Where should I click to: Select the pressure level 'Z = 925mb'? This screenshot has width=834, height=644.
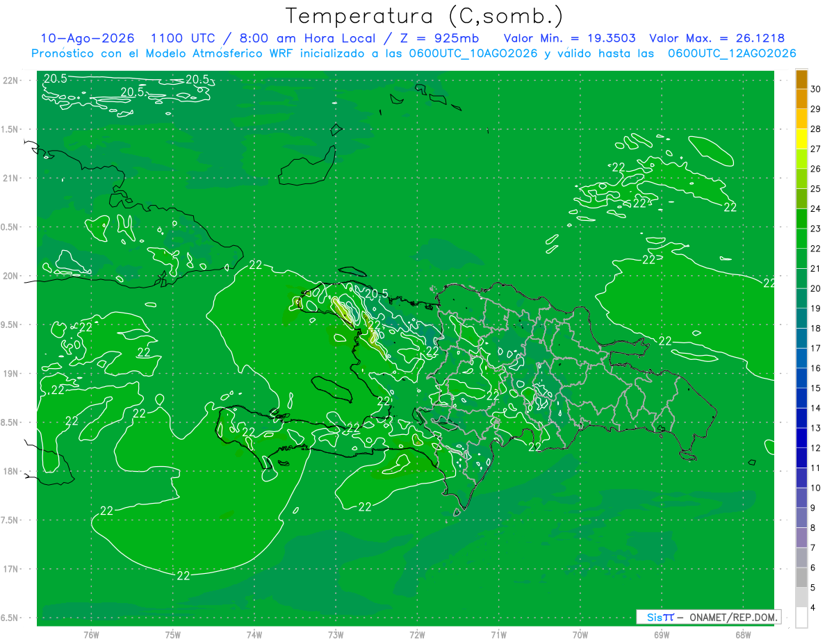(437, 38)
